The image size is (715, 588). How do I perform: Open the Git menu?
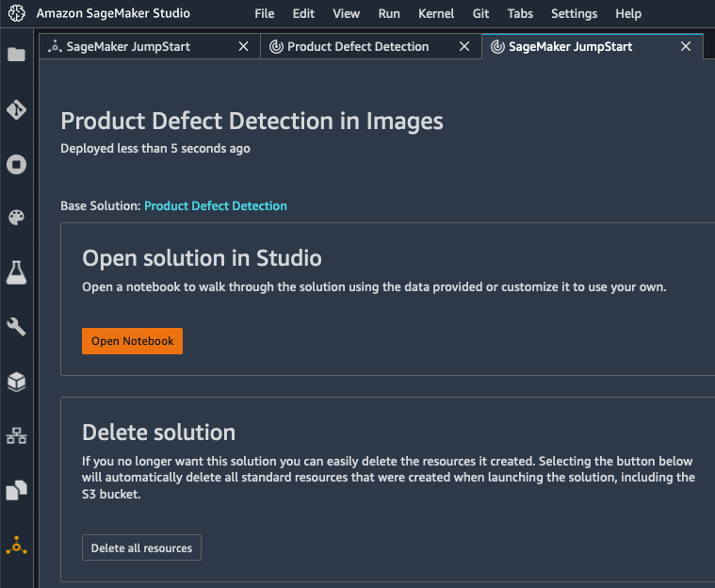(480, 14)
